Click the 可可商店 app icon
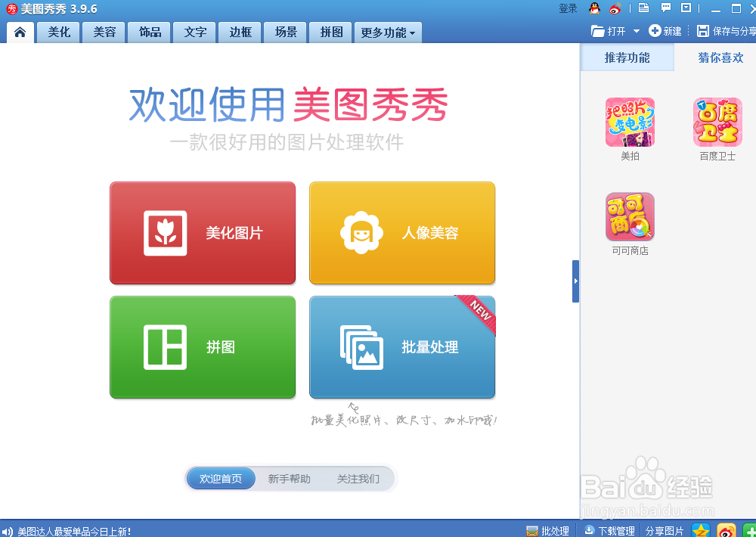 click(630, 216)
